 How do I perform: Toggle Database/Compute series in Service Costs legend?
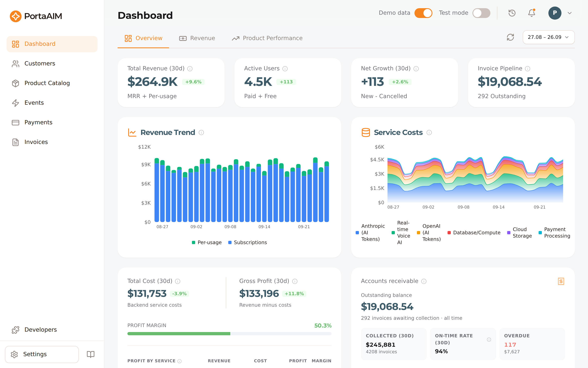tap(474, 233)
